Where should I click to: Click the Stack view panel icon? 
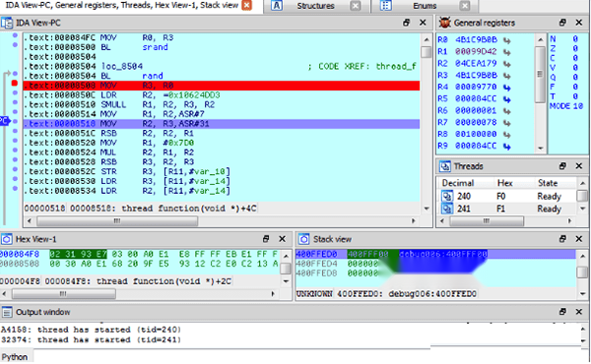click(303, 239)
